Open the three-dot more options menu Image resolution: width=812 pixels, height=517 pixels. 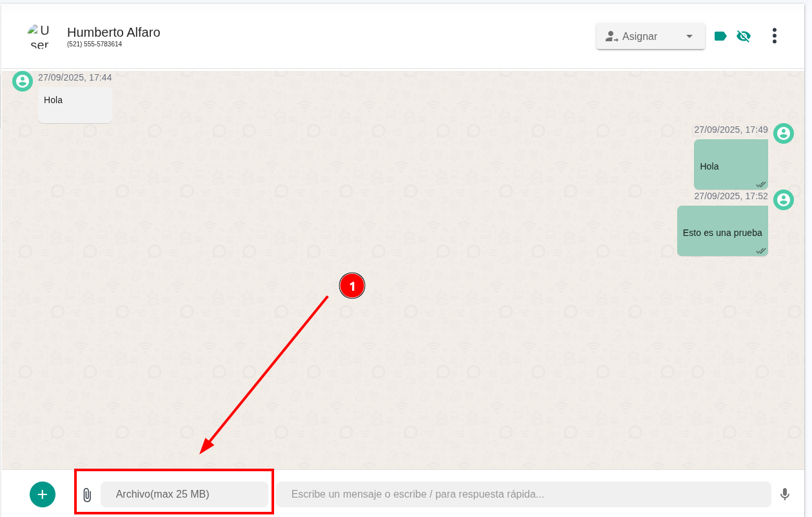tap(774, 36)
